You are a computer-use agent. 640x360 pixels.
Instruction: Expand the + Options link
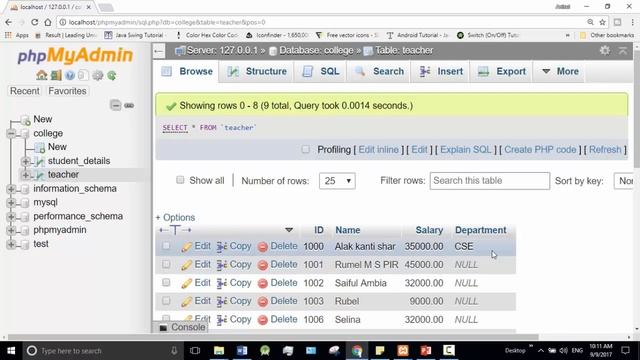(x=175, y=218)
